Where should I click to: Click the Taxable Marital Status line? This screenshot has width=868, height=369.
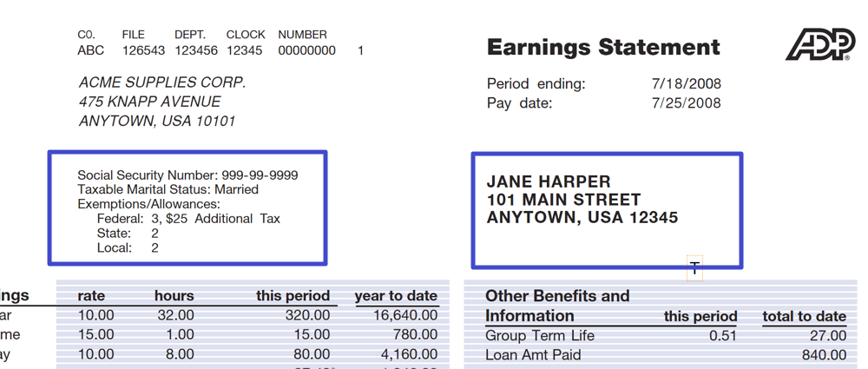(x=168, y=190)
